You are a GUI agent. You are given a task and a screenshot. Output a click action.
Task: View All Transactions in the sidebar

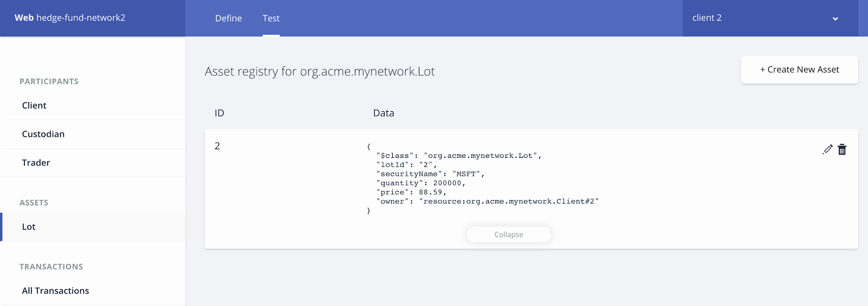[55, 291]
